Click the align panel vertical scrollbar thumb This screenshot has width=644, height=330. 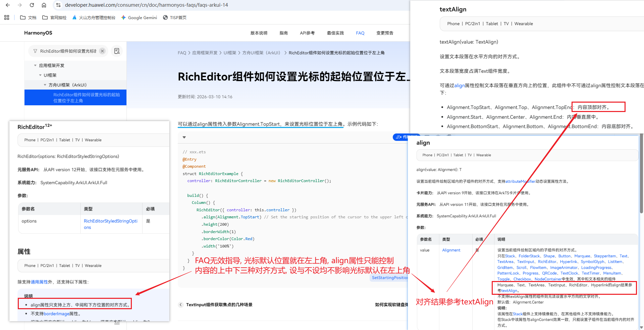tap(641, 173)
